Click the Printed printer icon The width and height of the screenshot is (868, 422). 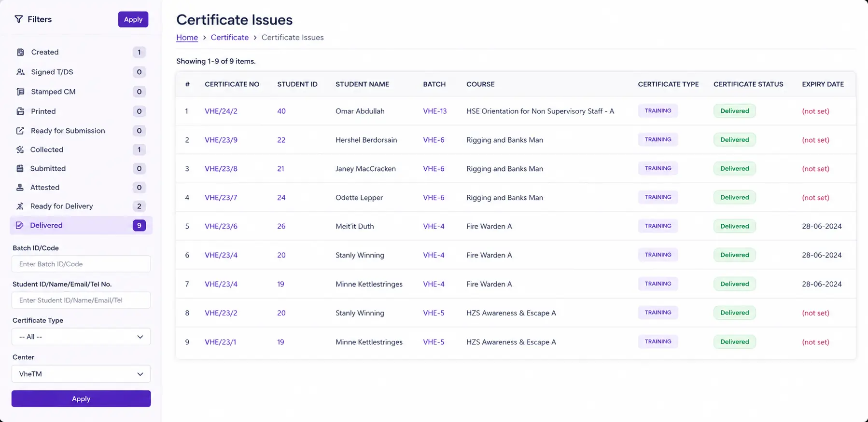(20, 111)
